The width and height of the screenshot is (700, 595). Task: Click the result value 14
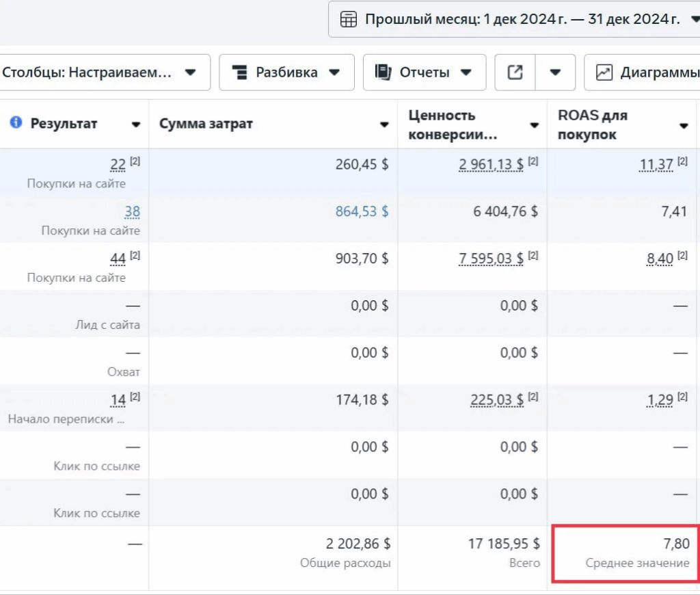click(x=118, y=400)
